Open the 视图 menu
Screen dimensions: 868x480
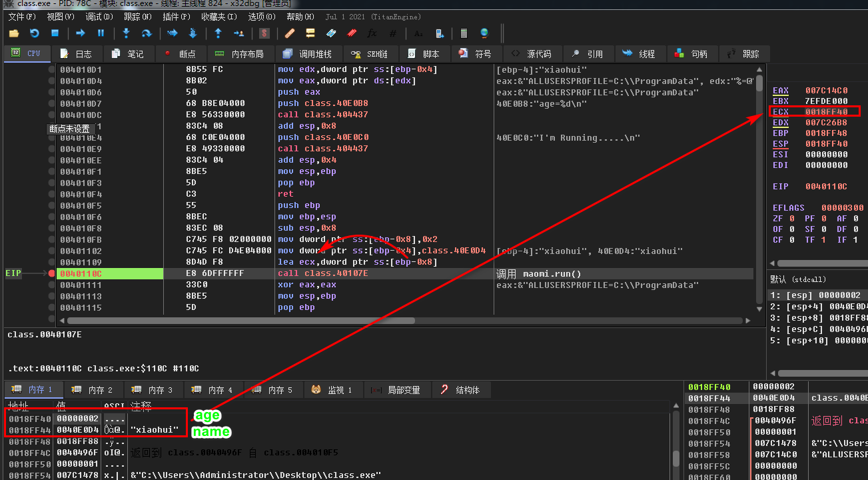tap(60, 16)
